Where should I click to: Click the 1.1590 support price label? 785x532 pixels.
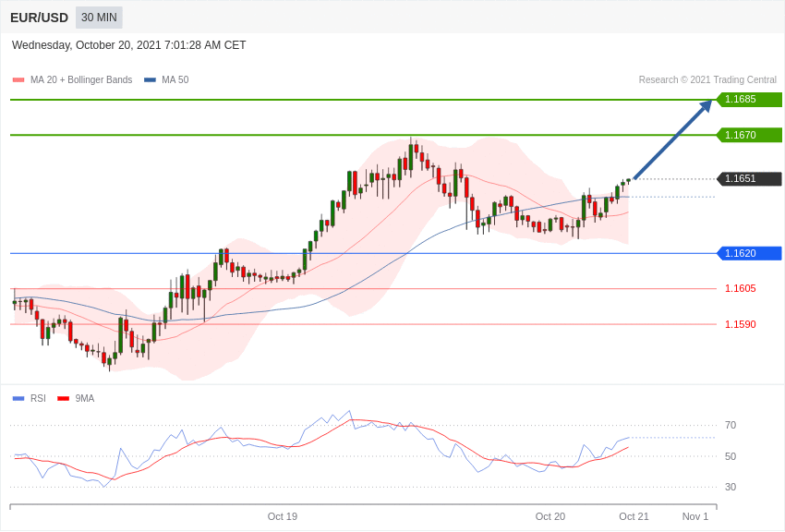pos(741,324)
